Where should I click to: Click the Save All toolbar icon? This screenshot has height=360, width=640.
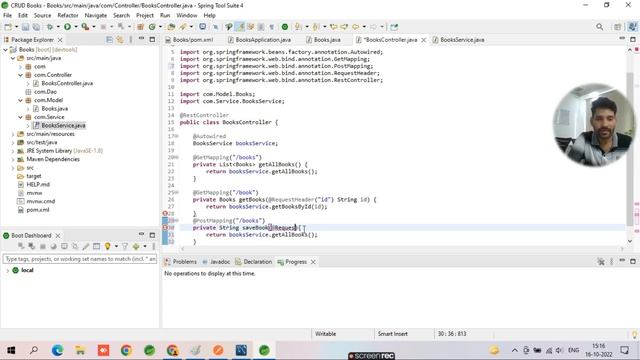point(36,27)
